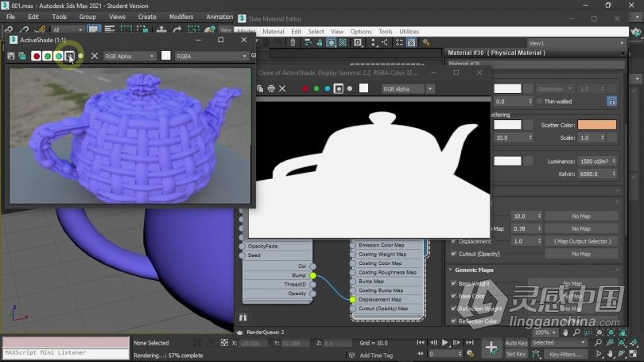Open Utilities menu in Slate Material Editor
The height and width of the screenshot is (362, 644).
[409, 32]
